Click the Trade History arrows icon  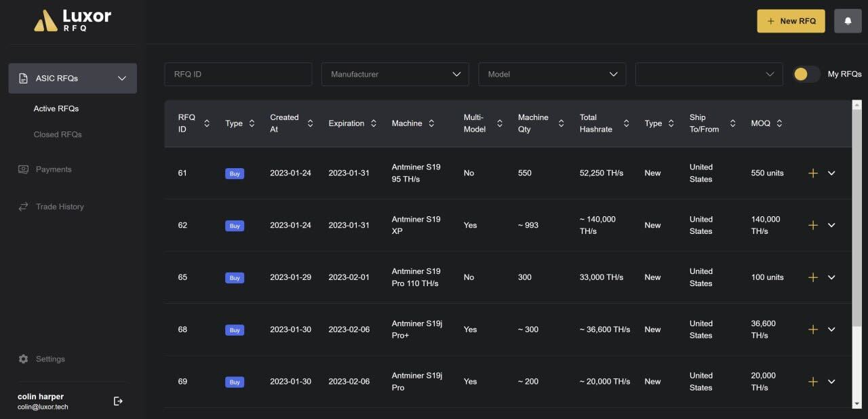[22, 206]
